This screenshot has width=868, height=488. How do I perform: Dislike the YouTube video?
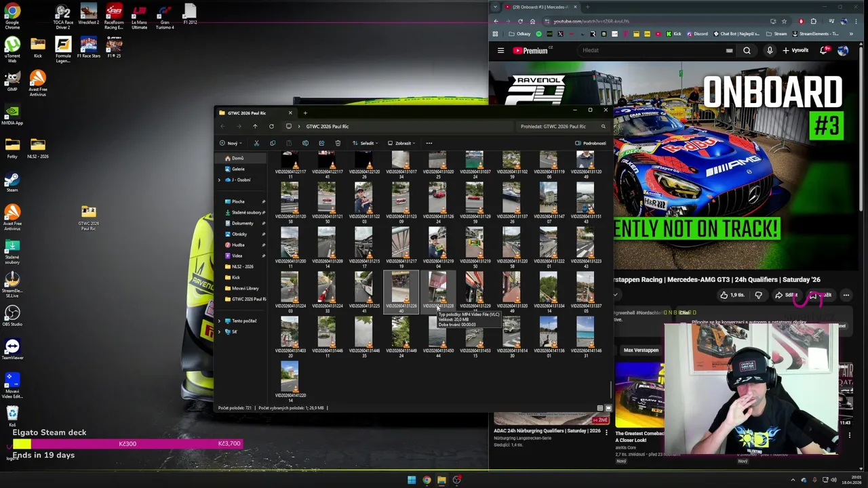point(758,295)
